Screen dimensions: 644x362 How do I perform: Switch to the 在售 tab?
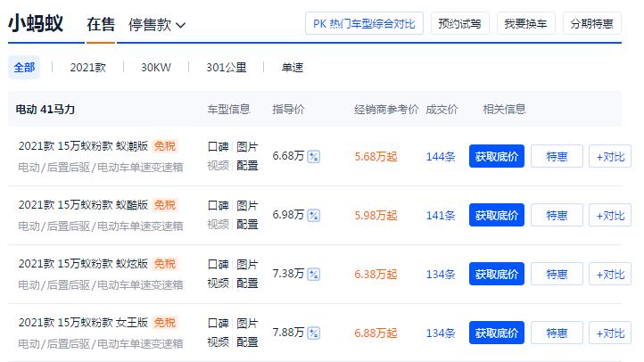coord(101,24)
